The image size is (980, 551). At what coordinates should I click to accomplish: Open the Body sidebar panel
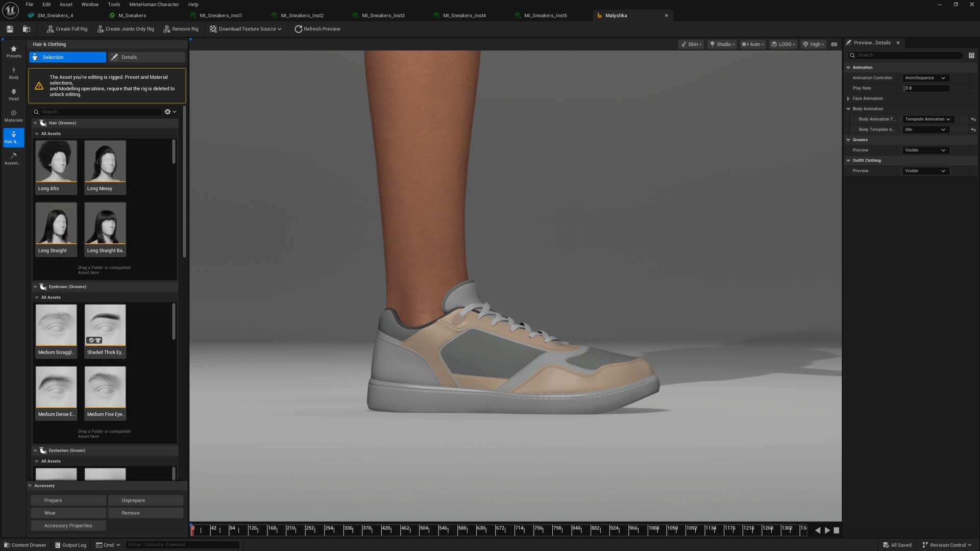click(x=14, y=73)
